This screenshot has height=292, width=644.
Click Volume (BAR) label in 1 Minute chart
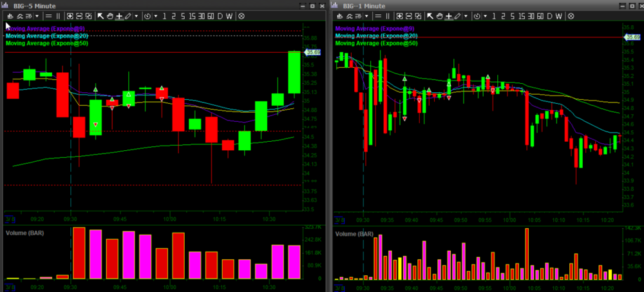(x=355, y=233)
